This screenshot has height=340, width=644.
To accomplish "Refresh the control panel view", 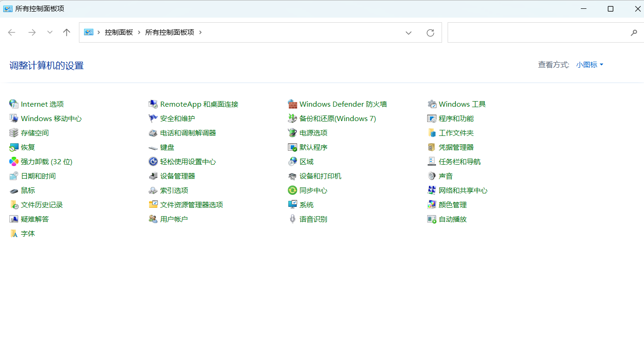I will (430, 32).
